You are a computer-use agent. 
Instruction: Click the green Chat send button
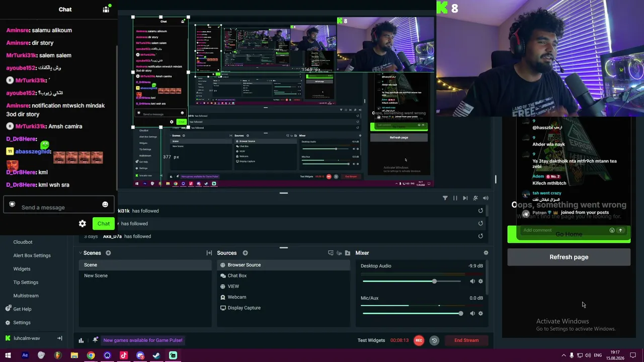pyautogui.click(x=104, y=224)
